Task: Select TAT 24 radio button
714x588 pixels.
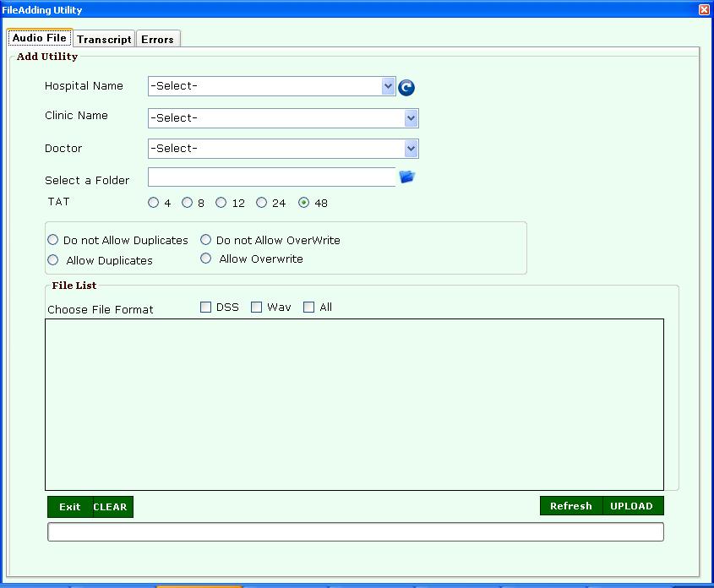Action: 261,203
